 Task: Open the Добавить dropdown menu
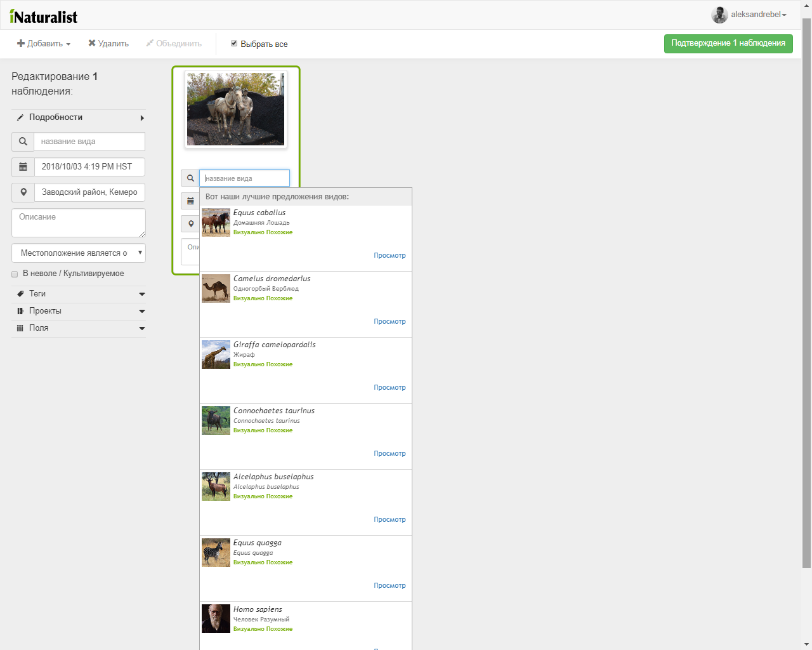point(44,44)
